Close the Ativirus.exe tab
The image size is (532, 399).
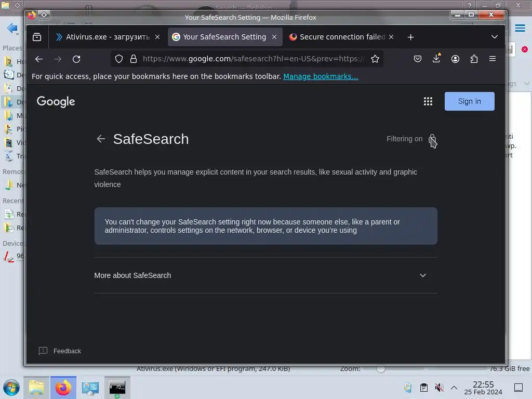[157, 37]
